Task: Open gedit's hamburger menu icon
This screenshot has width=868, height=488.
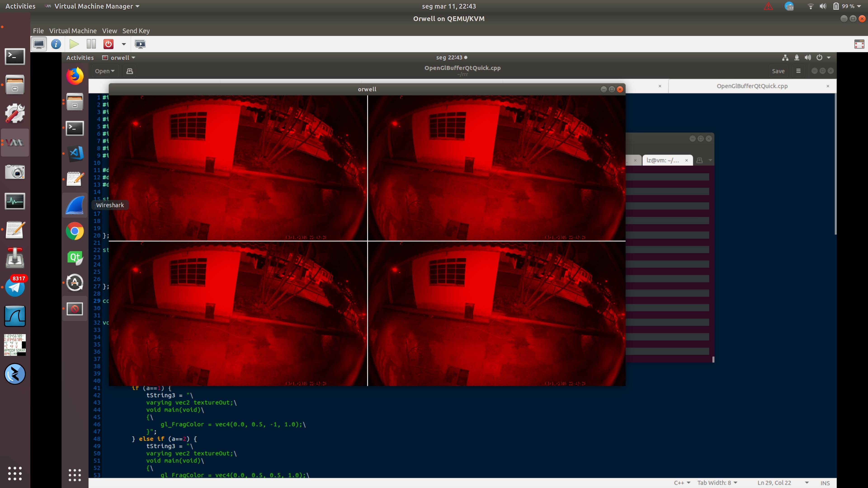Action: pyautogui.click(x=799, y=71)
